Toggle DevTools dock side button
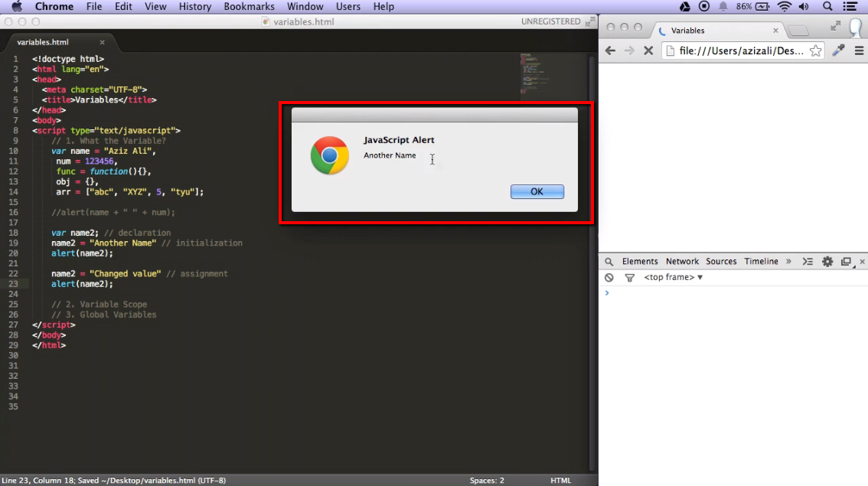 pyautogui.click(x=846, y=261)
